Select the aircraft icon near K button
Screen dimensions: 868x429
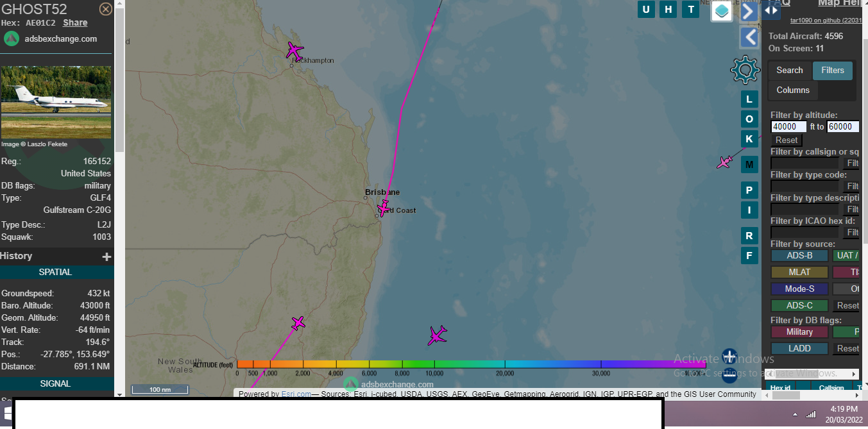click(x=725, y=162)
